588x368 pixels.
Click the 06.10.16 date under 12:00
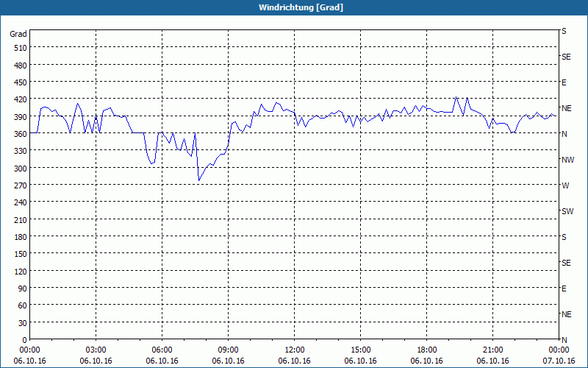(x=295, y=361)
